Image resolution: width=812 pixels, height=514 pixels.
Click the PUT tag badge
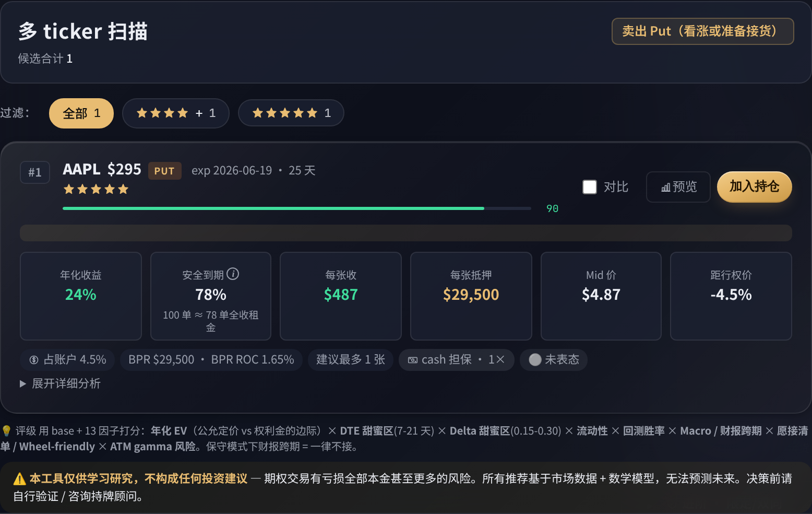tap(165, 171)
